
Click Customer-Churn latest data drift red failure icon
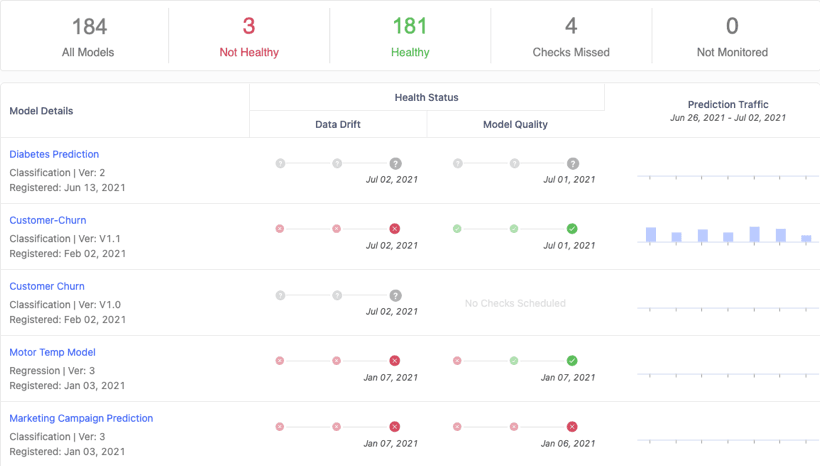[x=394, y=229]
